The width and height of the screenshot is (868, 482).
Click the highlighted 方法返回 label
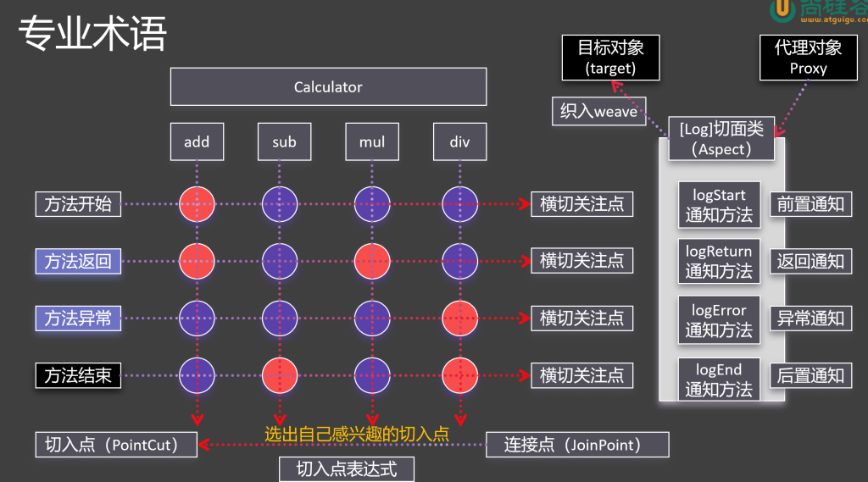pyautogui.click(x=78, y=262)
